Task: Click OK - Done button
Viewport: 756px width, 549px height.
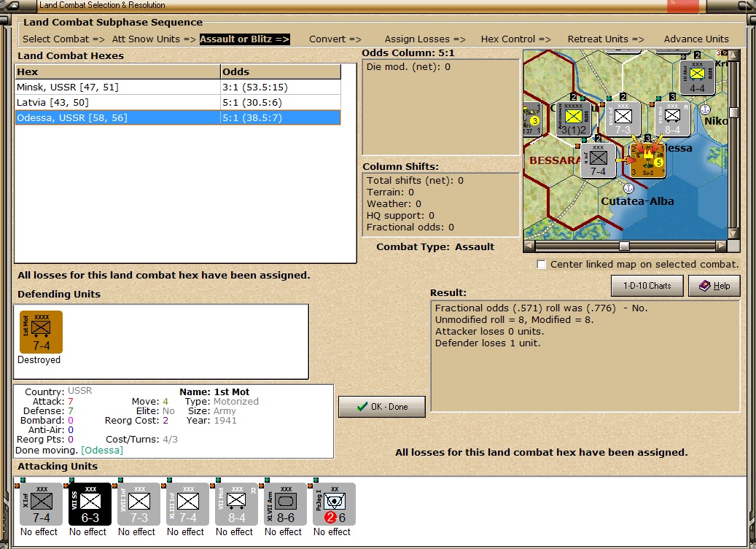Action: [382, 407]
